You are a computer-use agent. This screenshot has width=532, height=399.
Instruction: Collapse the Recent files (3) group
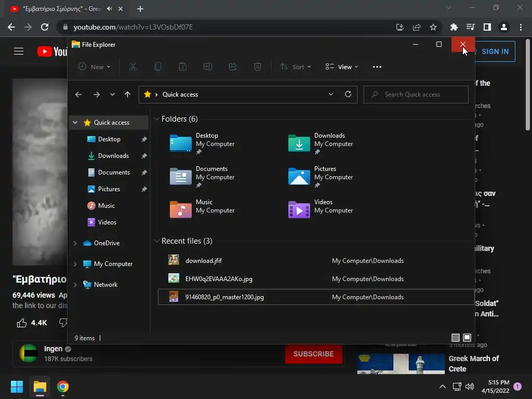(156, 241)
